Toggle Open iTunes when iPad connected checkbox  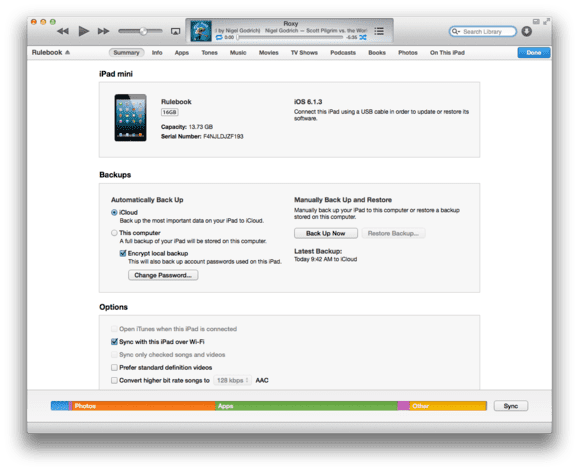coord(114,329)
